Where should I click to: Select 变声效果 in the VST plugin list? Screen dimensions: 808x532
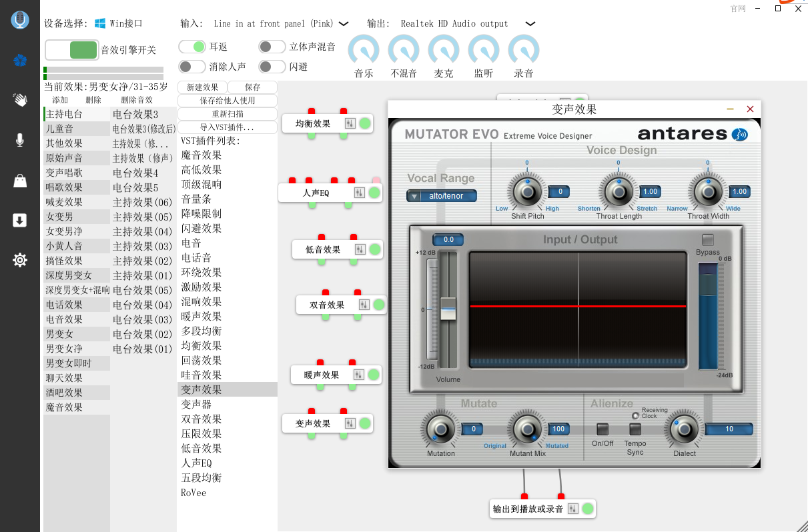point(228,389)
